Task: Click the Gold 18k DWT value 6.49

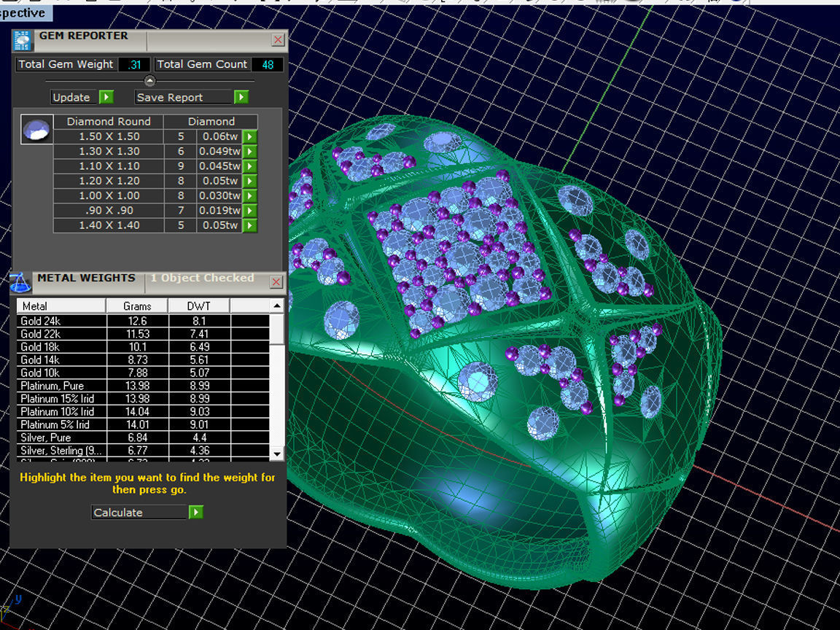Action: pyautogui.click(x=199, y=346)
